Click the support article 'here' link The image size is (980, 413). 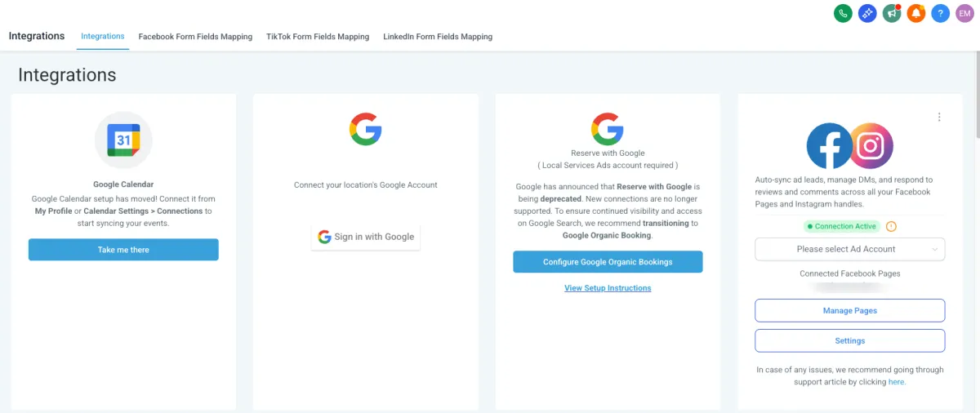(x=896, y=382)
